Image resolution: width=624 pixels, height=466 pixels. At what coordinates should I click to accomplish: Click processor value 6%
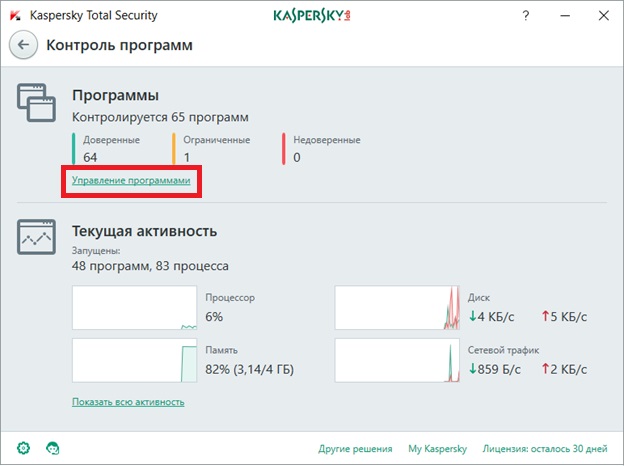coord(214,317)
